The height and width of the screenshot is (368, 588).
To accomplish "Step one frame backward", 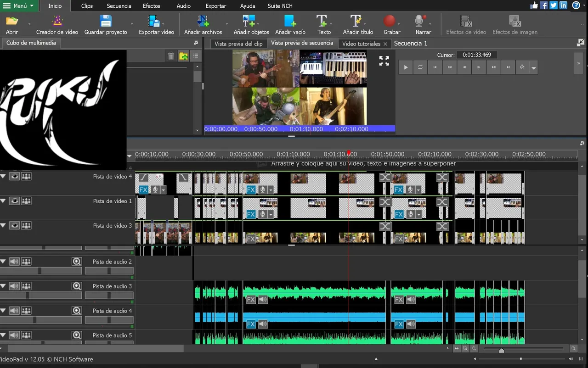I will tap(464, 67).
